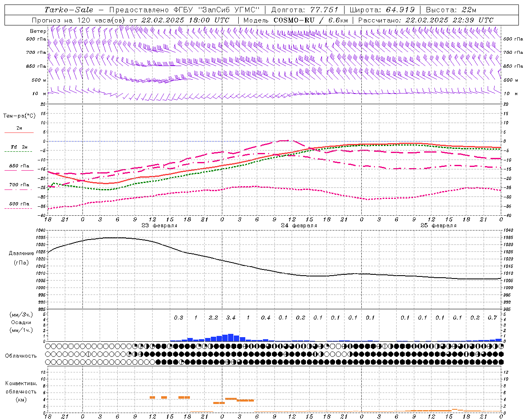Select the 700 гПа temperature legend entry
525x420 pixels.
(x=19, y=185)
